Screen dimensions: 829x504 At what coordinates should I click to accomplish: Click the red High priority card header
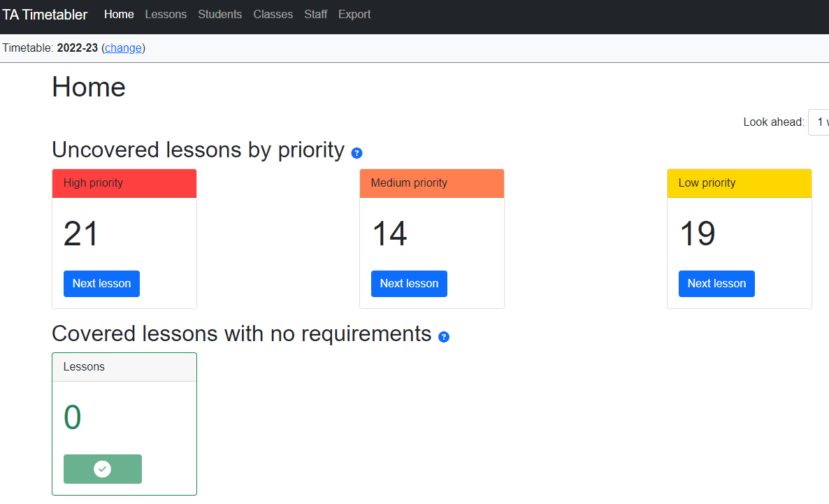[124, 183]
